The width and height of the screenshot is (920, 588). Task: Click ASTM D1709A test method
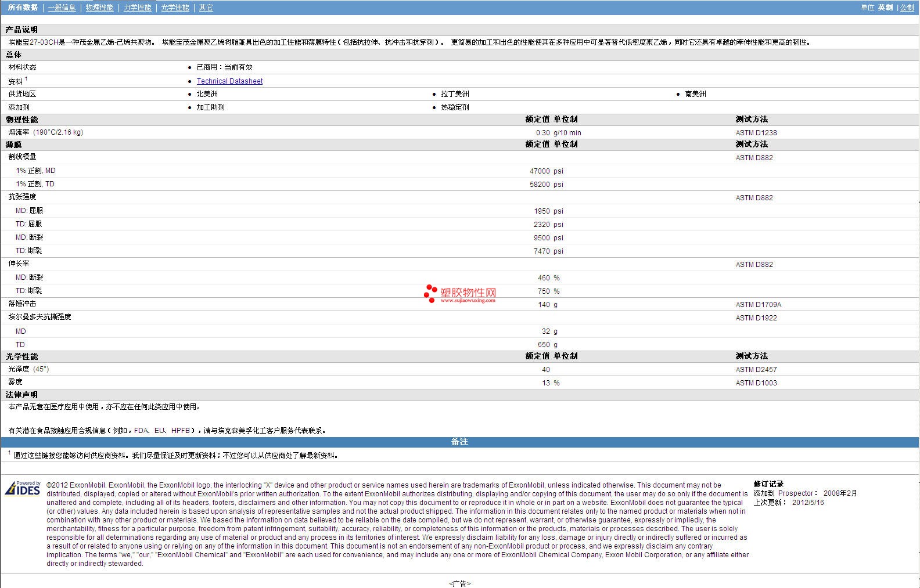[759, 305]
